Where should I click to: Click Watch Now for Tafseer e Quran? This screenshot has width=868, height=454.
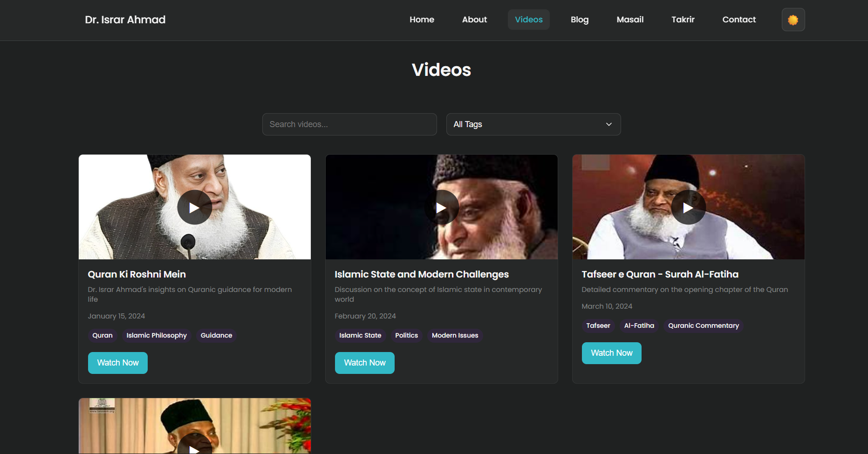pyautogui.click(x=611, y=353)
